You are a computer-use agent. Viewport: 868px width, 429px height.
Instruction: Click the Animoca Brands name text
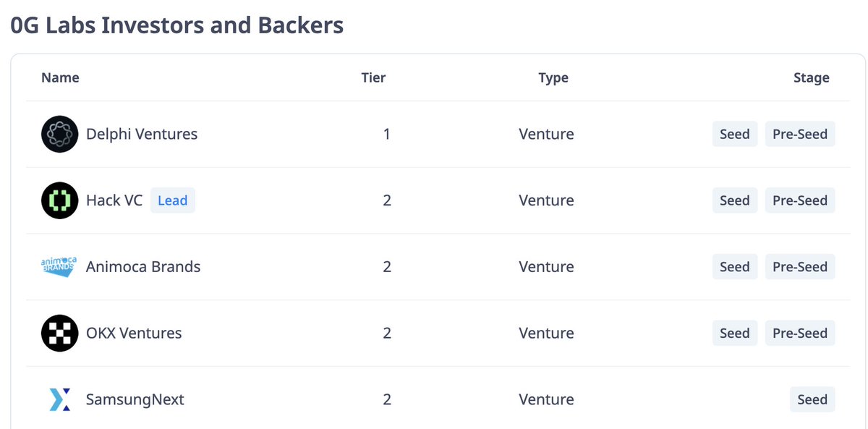(x=143, y=267)
